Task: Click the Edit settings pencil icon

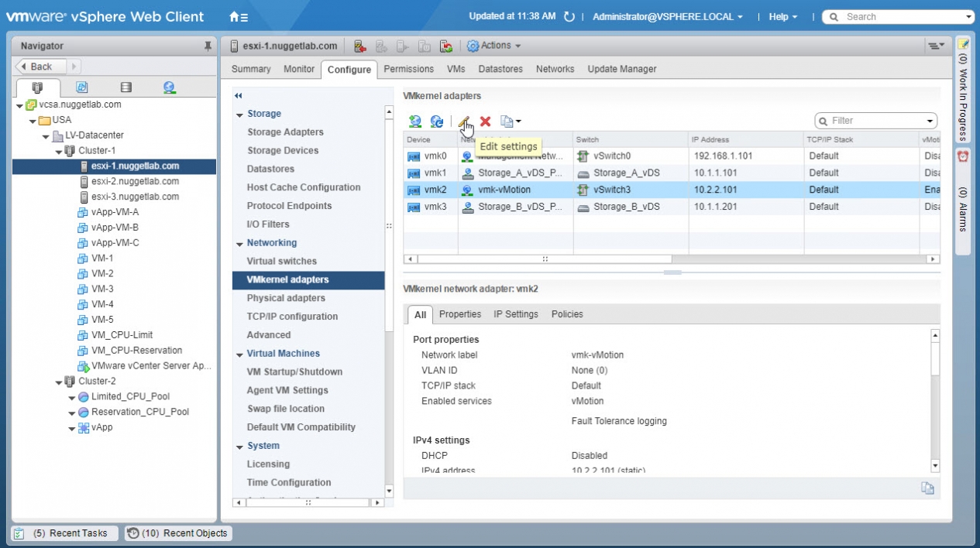Action: coord(464,122)
